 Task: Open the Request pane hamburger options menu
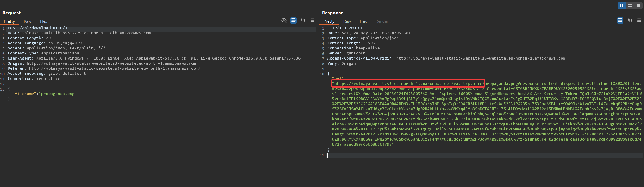point(312,20)
